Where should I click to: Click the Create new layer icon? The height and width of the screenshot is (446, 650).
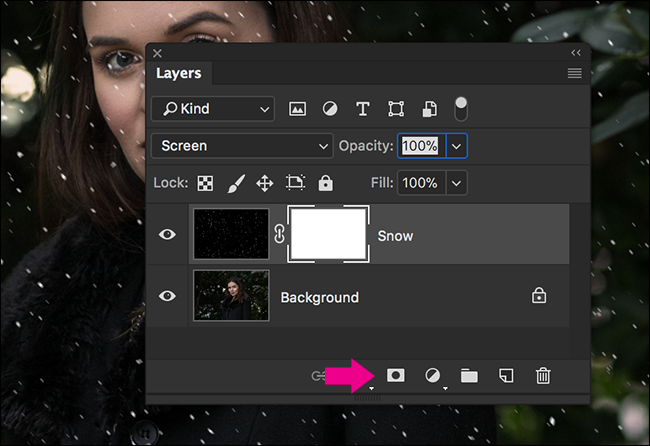(x=506, y=376)
